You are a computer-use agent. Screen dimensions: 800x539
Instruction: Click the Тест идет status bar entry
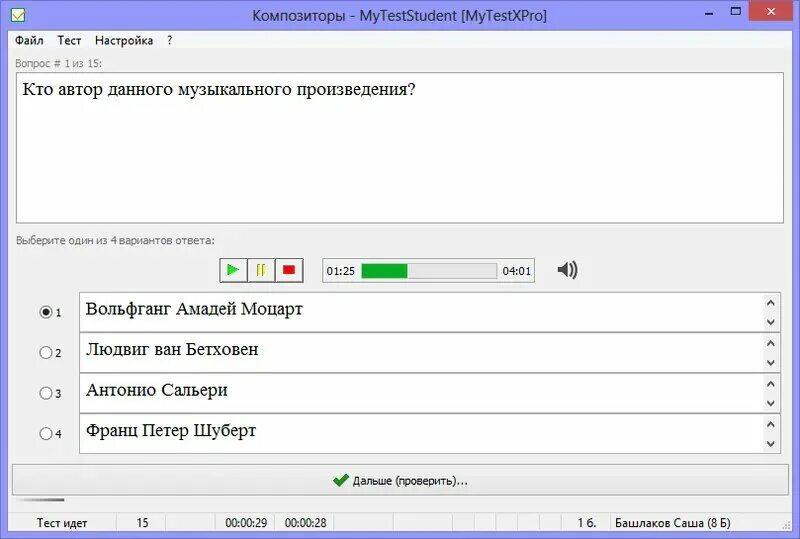[x=62, y=523]
